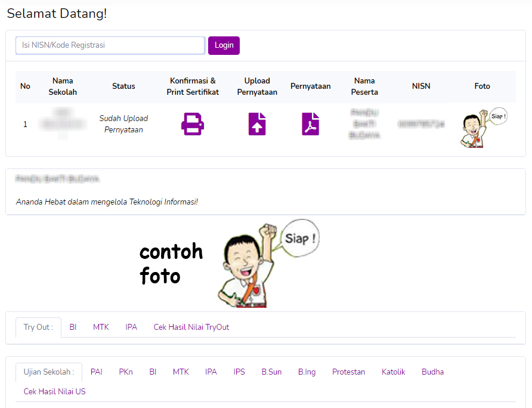Screen dimensions: 532x408
Task: Select the IPA tab under Try Out
Action: (131, 327)
